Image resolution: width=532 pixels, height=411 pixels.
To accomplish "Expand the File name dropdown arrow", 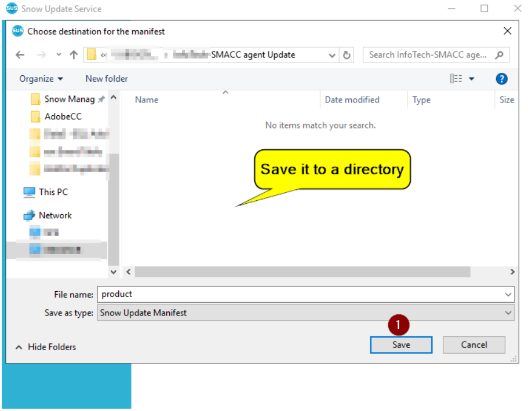I will click(x=508, y=295).
